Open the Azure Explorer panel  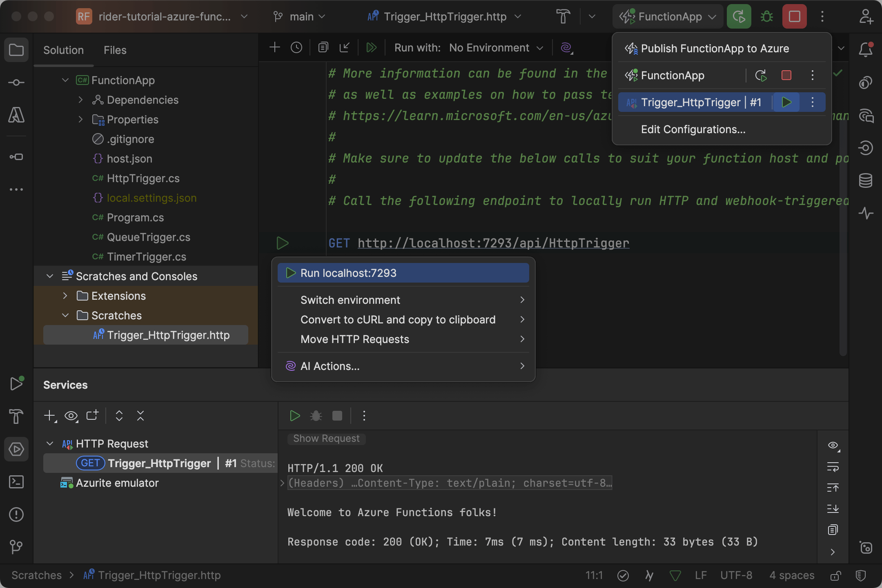(x=16, y=115)
